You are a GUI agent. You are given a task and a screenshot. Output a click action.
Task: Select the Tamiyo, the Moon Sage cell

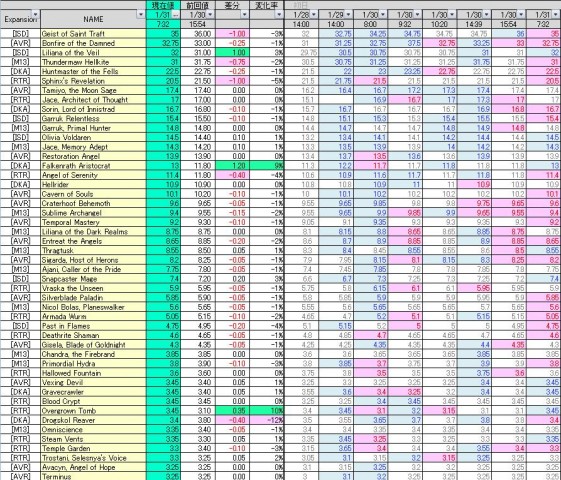pos(93,90)
